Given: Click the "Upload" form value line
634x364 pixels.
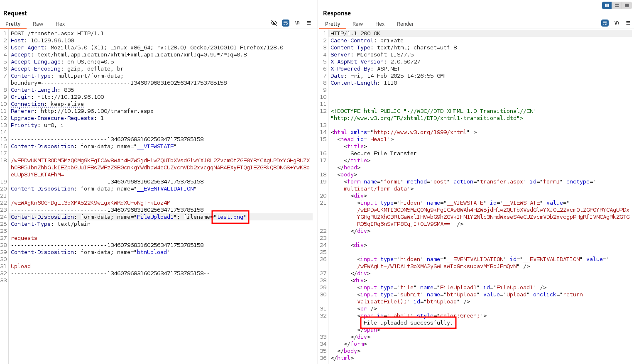Looking at the screenshot, I should click(x=21, y=266).
